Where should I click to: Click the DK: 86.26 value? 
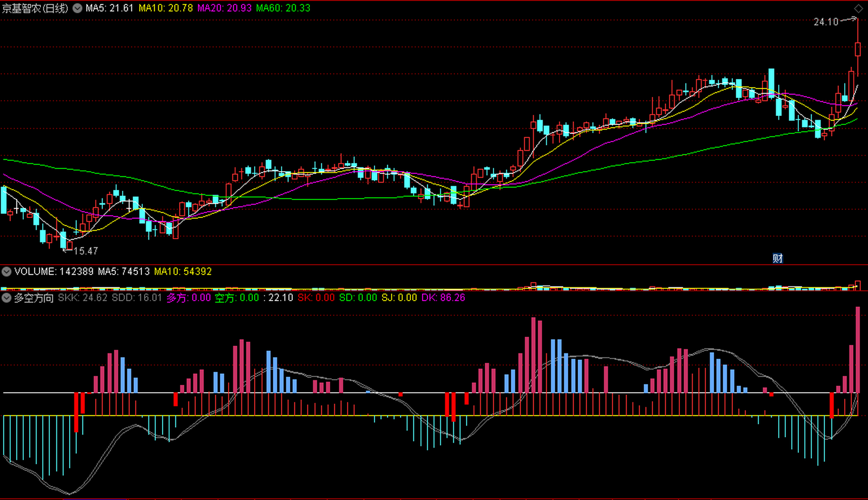(443, 298)
